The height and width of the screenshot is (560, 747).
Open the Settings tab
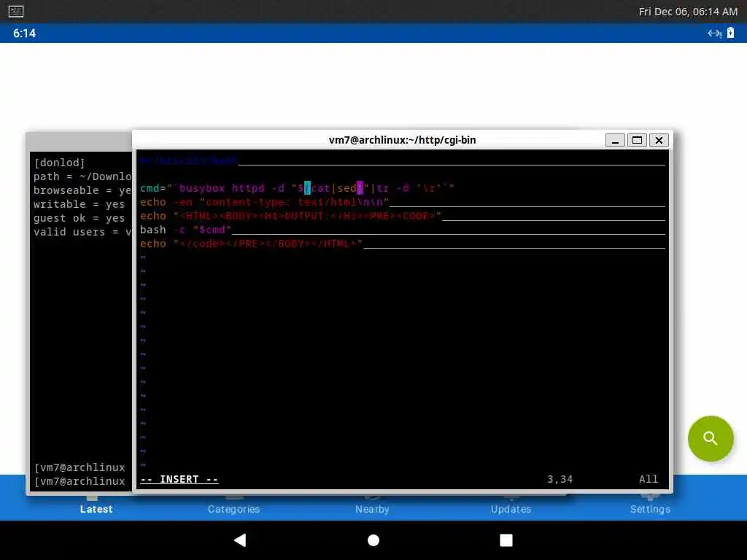(x=650, y=508)
